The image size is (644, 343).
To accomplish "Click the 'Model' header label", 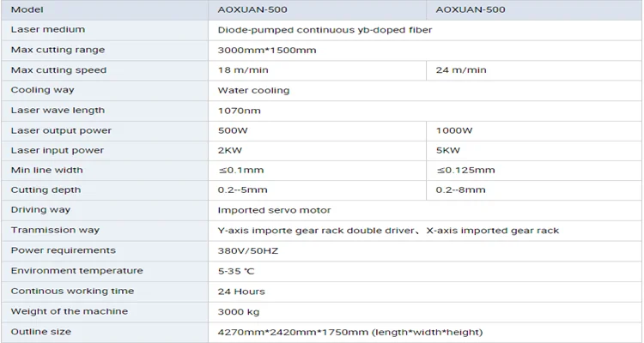I will [27, 9].
